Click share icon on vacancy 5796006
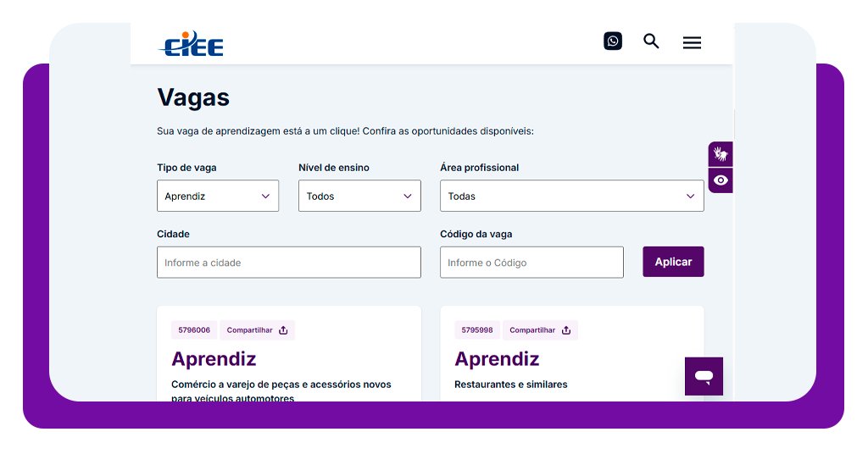Image resolution: width=868 pixels, height=454 pixels. coord(283,330)
